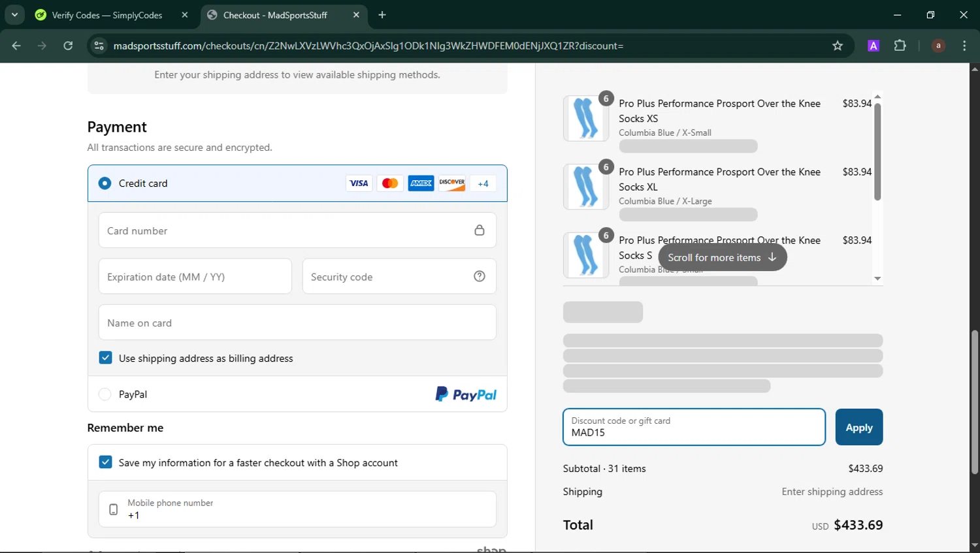Go forward to next page

click(x=42, y=46)
